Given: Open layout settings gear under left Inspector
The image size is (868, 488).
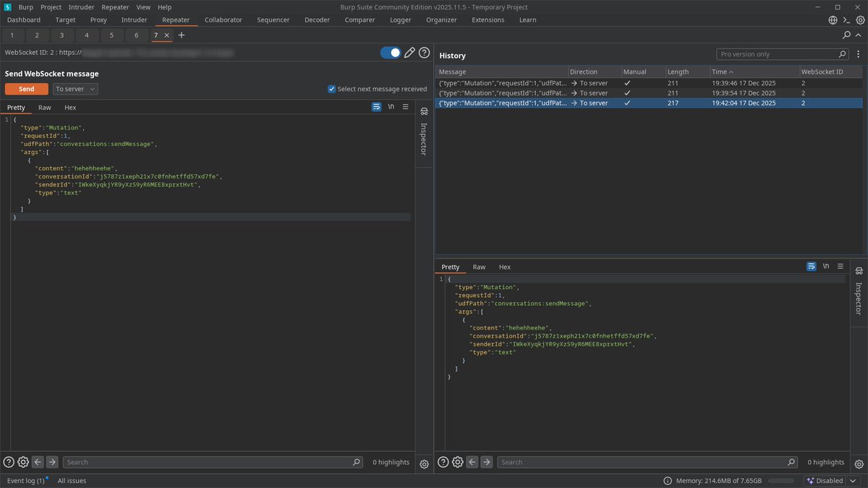Looking at the screenshot, I should [424, 463].
